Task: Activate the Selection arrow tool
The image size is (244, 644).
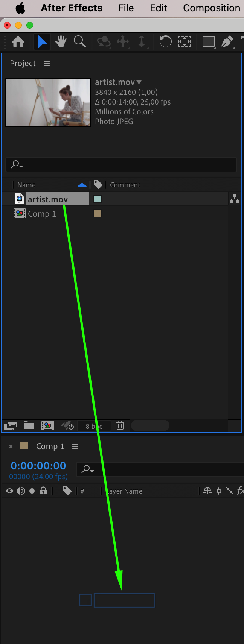Action: 43,41
